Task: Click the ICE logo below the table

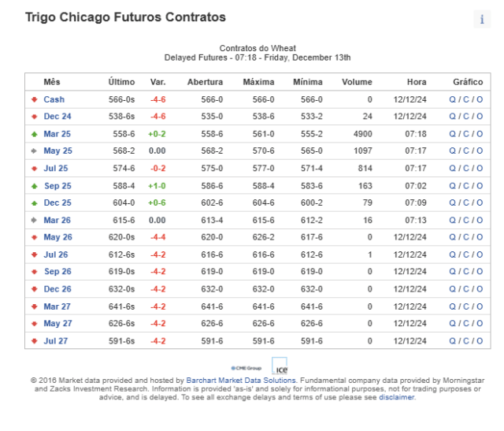Action: click(280, 366)
